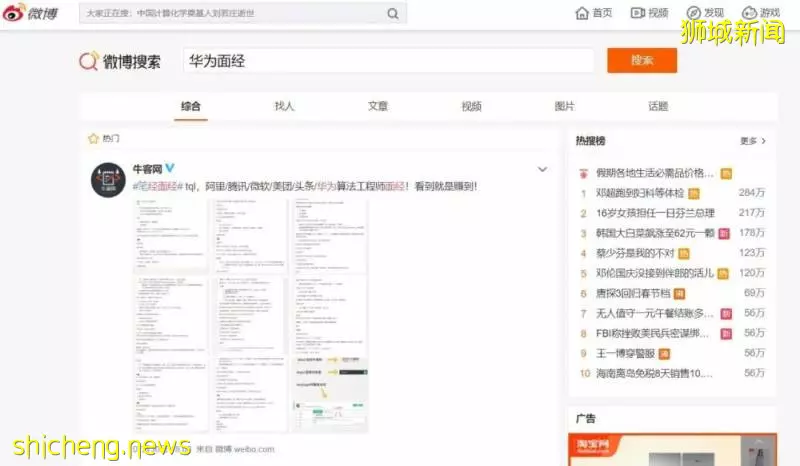Image resolution: width=800 pixels, height=466 pixels.
Task: Switch to the 视频 results tab
Action: pos(471,106)
